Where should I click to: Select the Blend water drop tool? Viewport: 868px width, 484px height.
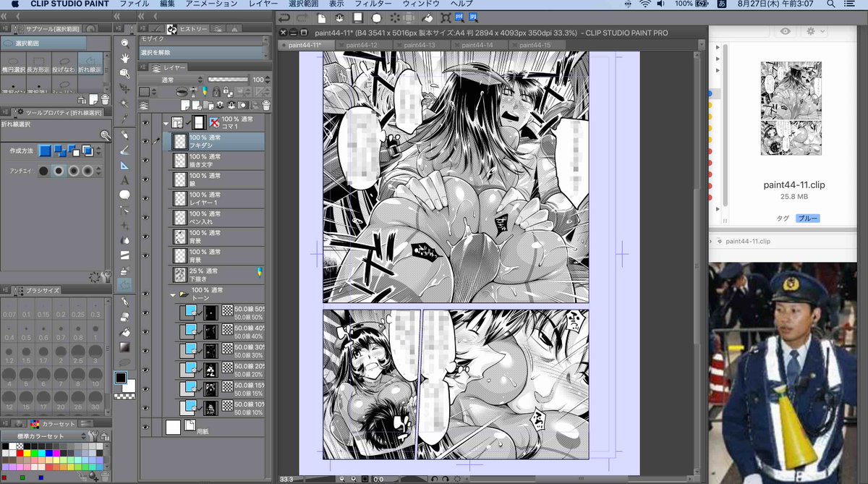[124, 240]
